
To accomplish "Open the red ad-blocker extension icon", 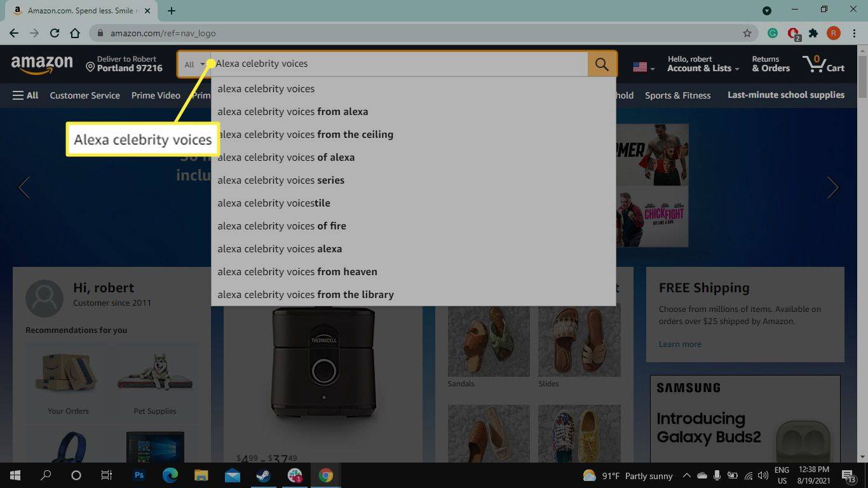I will pos(793,34).
